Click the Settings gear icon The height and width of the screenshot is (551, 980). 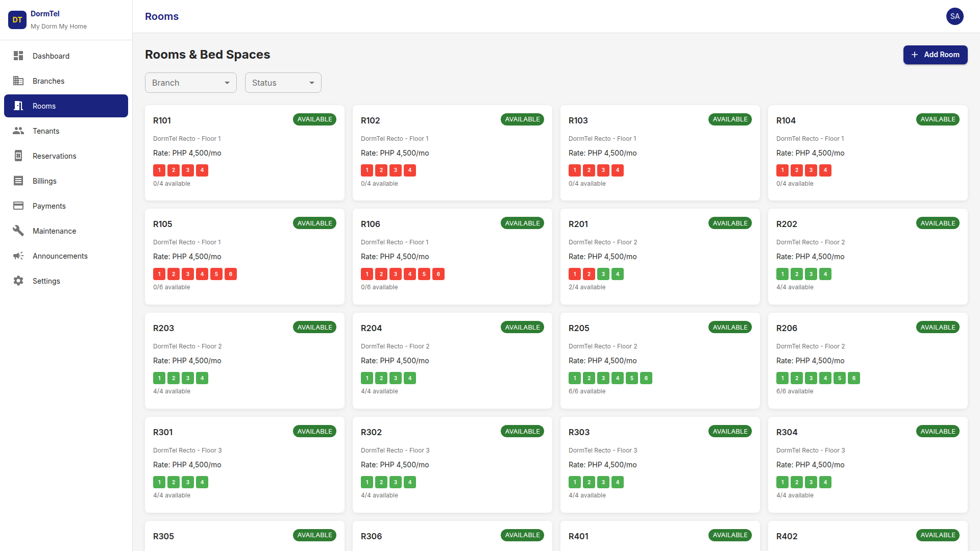pos(18,281)
